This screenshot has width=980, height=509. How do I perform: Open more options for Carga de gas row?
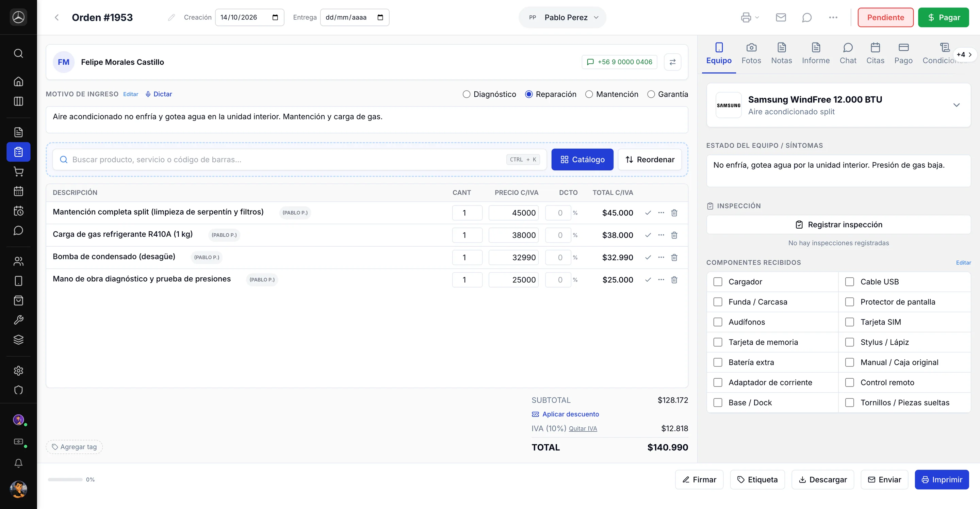point(661,235)
